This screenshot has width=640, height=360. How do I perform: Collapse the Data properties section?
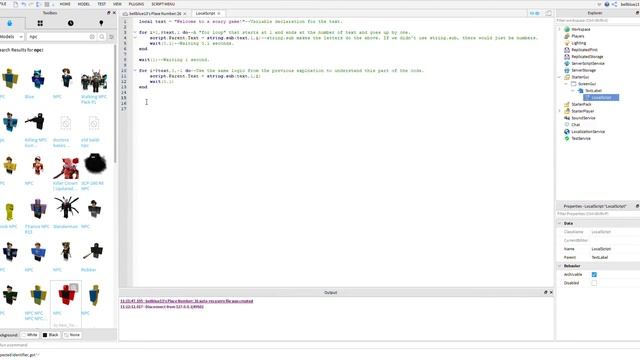[x=560, y=223]
